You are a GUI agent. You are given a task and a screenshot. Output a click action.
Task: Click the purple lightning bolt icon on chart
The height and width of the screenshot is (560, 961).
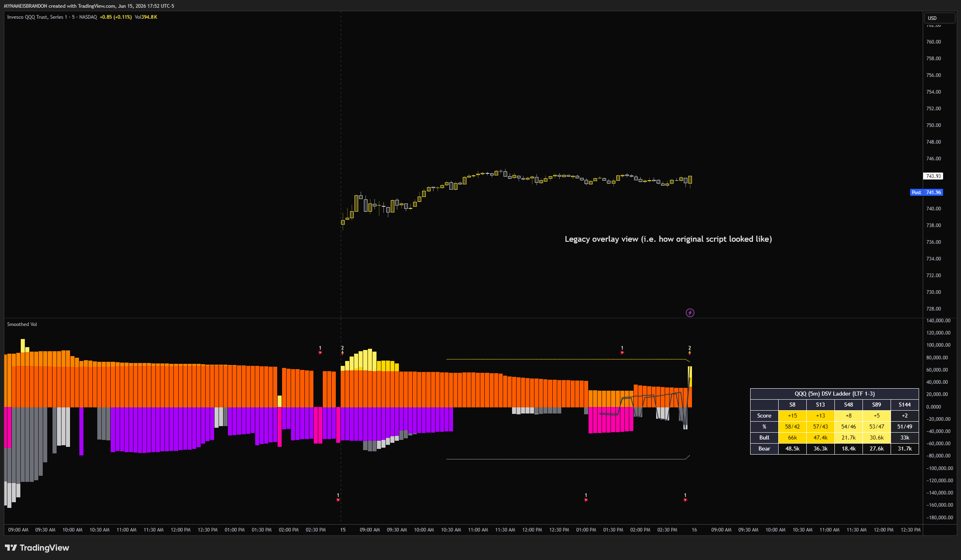pos(690,313)
